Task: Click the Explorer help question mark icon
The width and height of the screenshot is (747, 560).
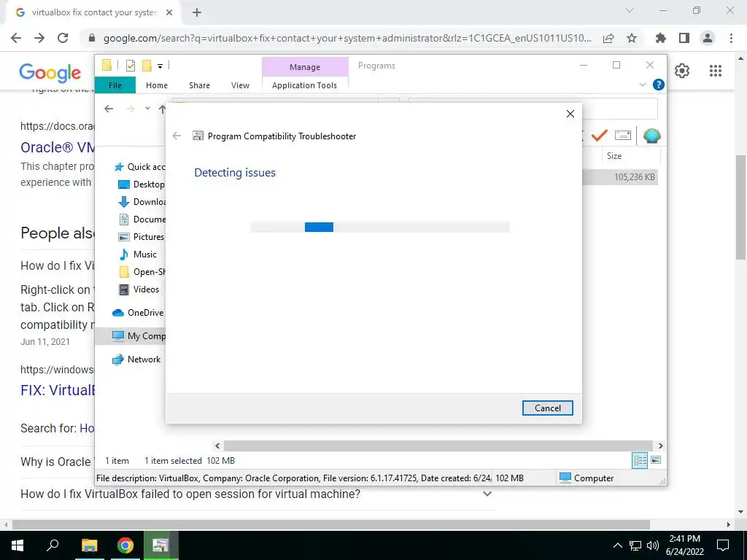Action: pyautogui.click(x=659, y=85)
